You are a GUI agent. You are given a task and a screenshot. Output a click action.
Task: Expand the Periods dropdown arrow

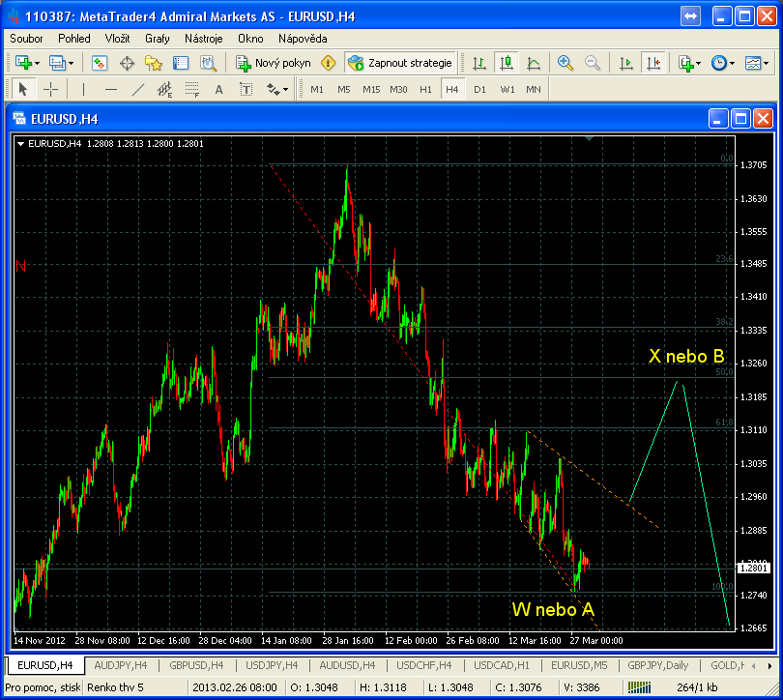(732, 64)
